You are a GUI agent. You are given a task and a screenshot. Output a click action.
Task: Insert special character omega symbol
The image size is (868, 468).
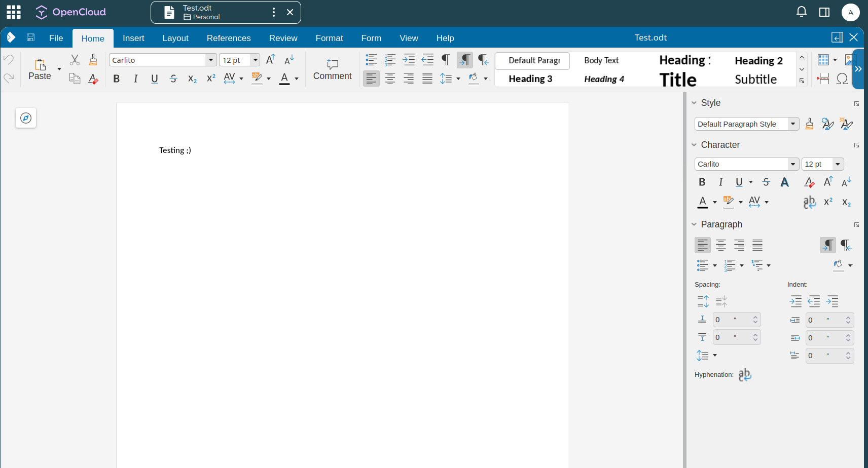tap(842, 79)
